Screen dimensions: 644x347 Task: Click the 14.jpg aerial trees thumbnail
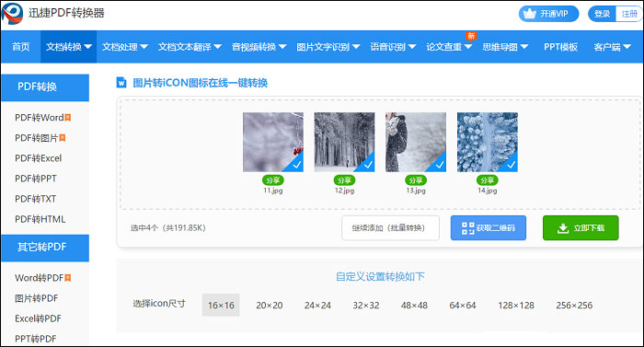(487, 142)
